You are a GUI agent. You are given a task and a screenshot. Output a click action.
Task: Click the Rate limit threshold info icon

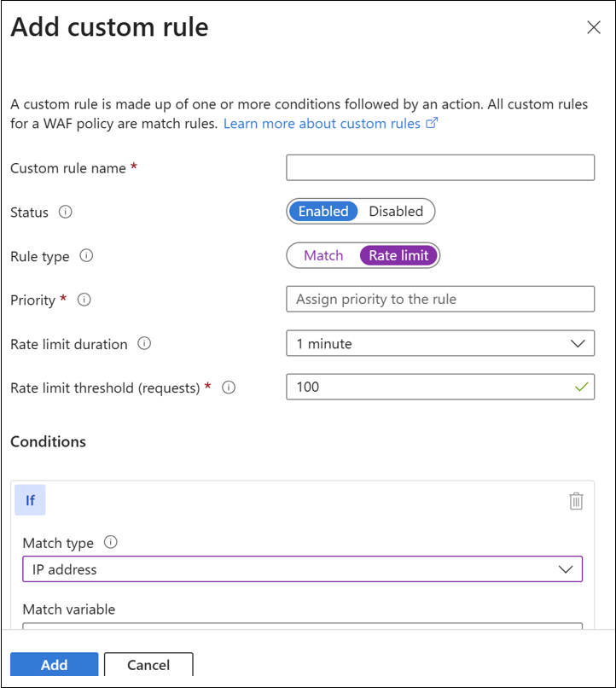[228, 388]
